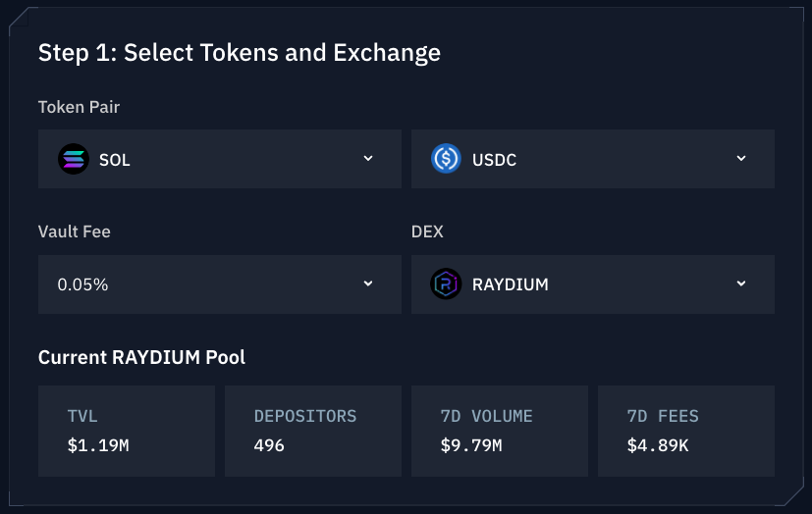The width and height of the screenshot is (812, 514).
Task: Select the SOL token label
Action: coord(115,159)
